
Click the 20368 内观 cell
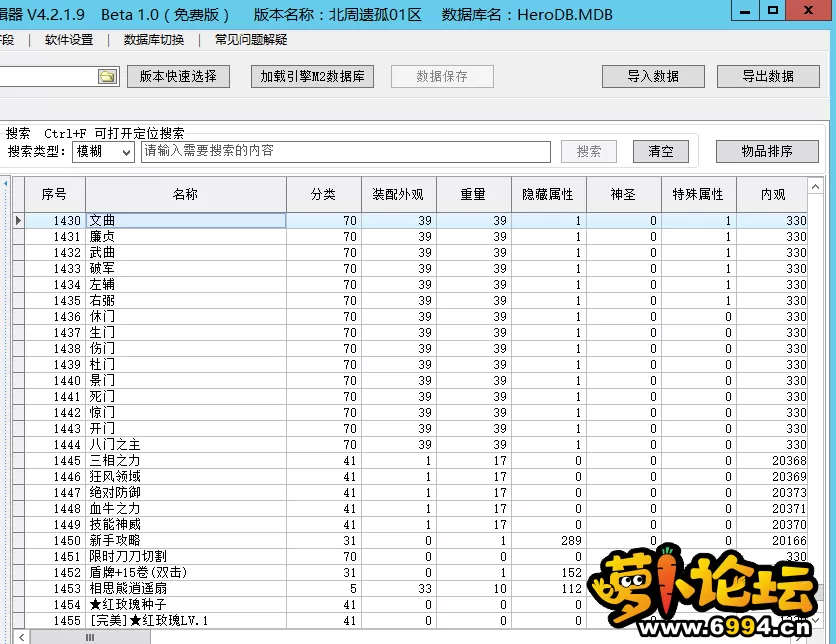pos(772,460)
